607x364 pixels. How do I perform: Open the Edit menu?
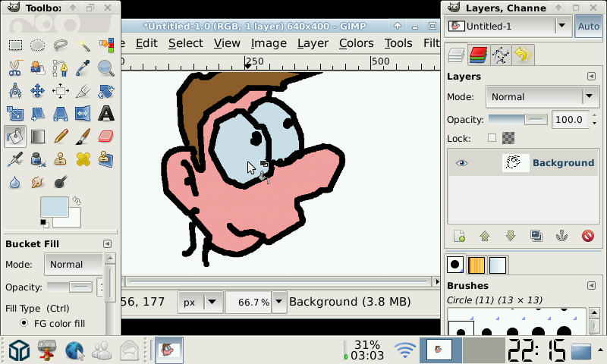click(x=146, y=43)
